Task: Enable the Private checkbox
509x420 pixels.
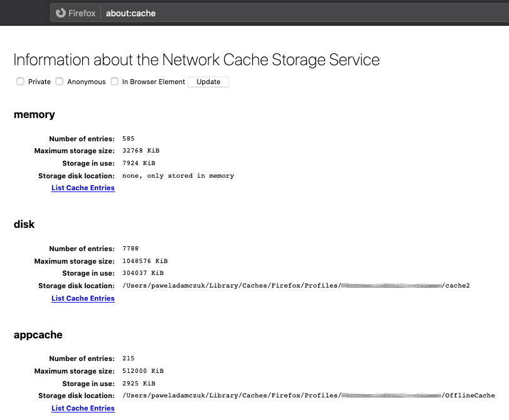Action: pos(21,82)
